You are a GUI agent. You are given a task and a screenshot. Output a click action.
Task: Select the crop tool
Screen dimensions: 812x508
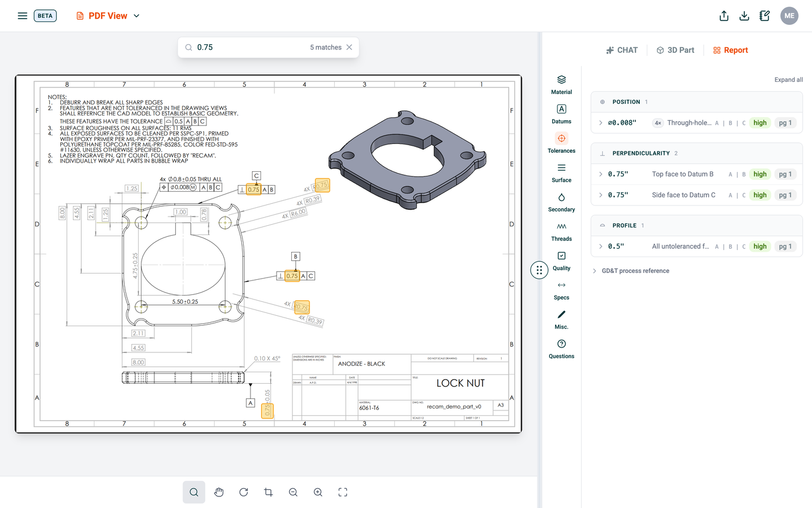click(x=269, y=492)
